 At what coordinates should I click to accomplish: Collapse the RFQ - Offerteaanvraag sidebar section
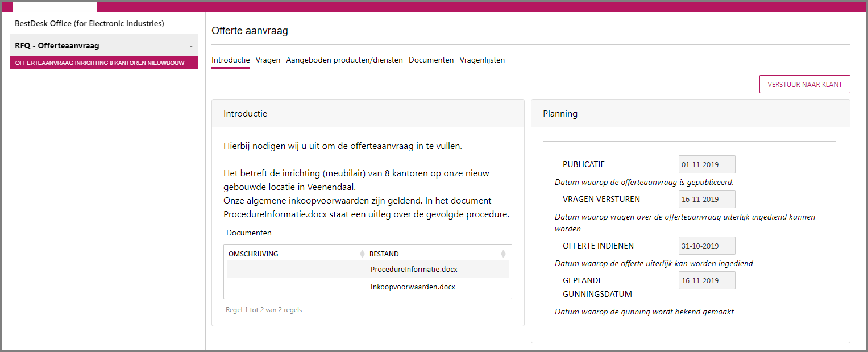click(191, 46)
